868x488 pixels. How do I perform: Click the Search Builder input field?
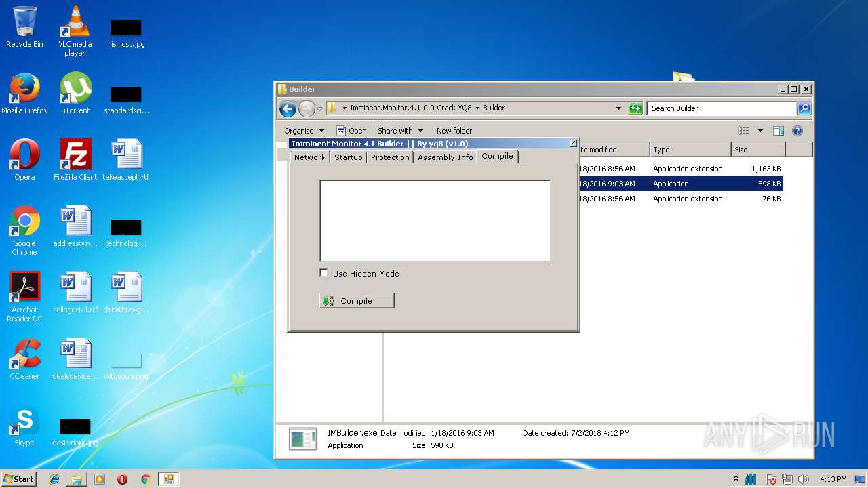722,108
